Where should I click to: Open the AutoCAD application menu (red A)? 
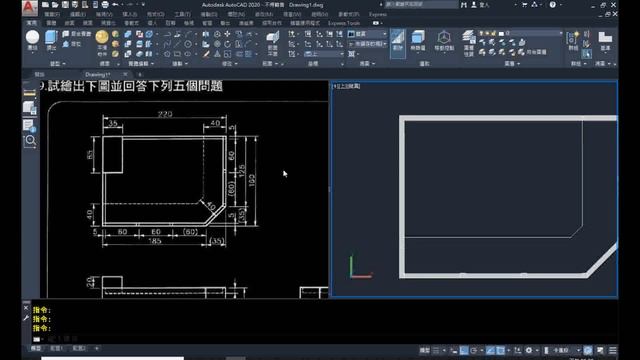[x=29, y=7]
